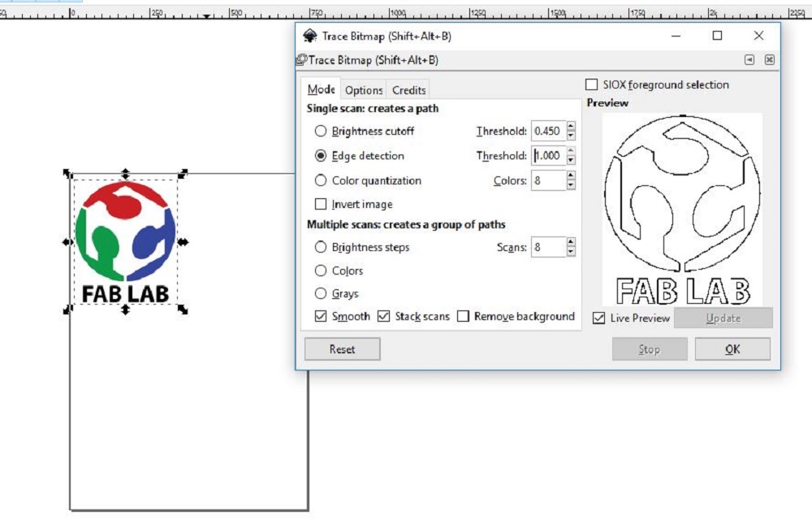Toggle the Stack scans checkbox

pyautogui.click(x=383, y=316)
